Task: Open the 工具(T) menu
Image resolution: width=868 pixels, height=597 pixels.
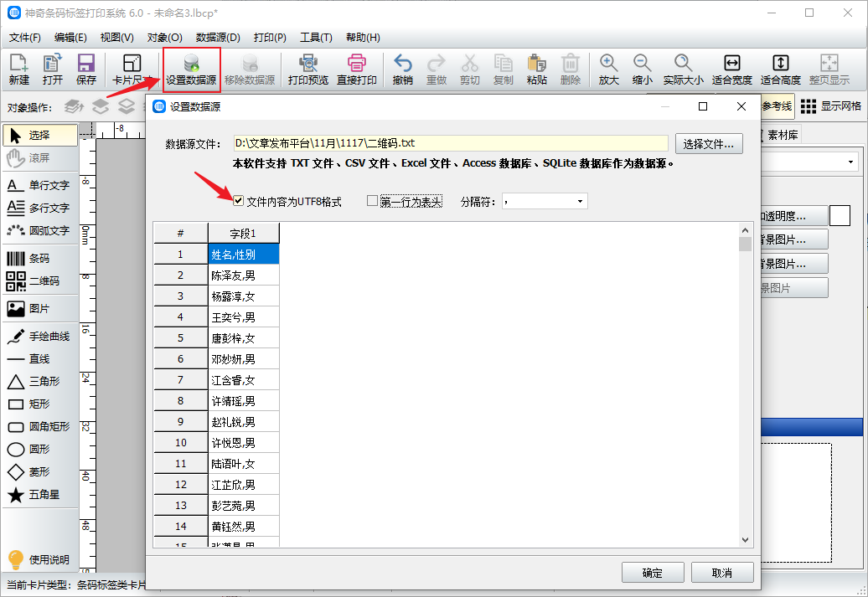Action: click(x=316, y=38)
